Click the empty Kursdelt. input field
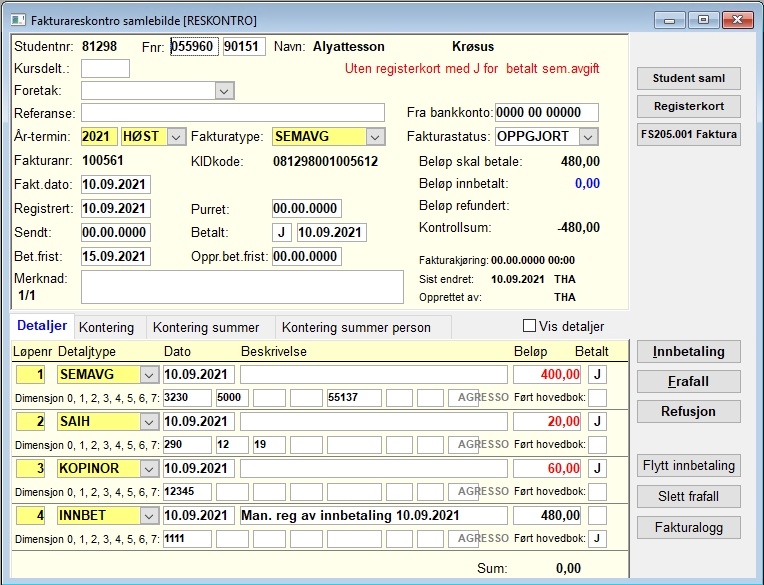The image size is (764, 585). tap(105, 69)
